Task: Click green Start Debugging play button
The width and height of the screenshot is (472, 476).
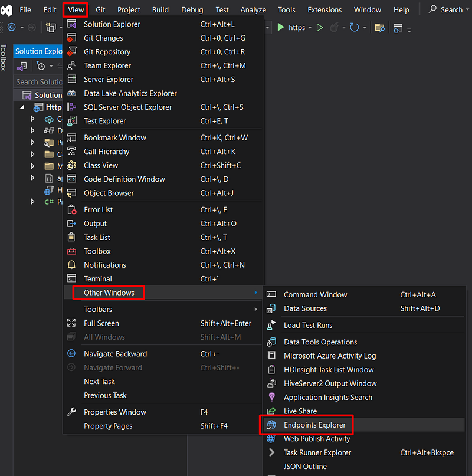Action: tap(281, 28)
